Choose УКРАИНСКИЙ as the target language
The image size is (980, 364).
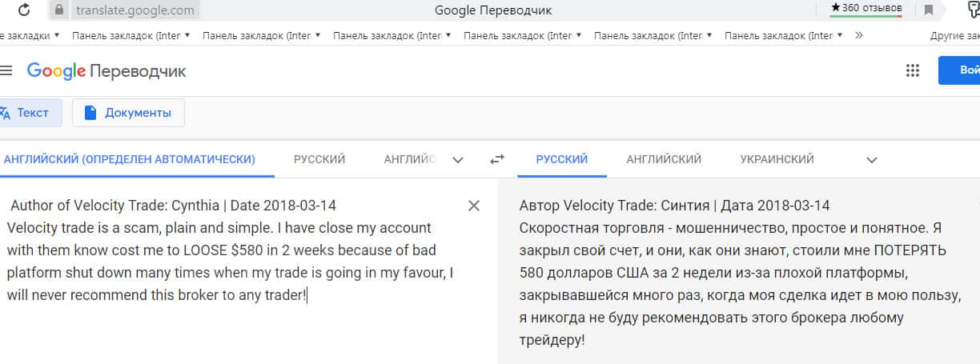777,159
